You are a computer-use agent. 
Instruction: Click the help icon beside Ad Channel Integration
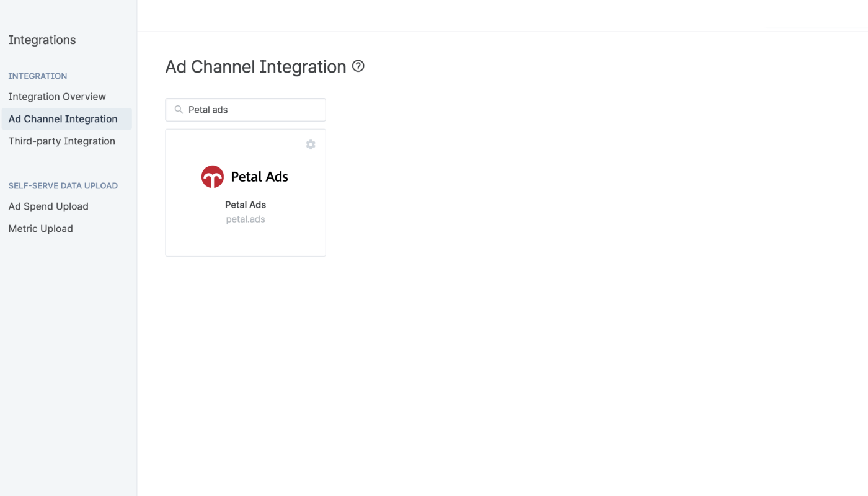coord(358,66)
